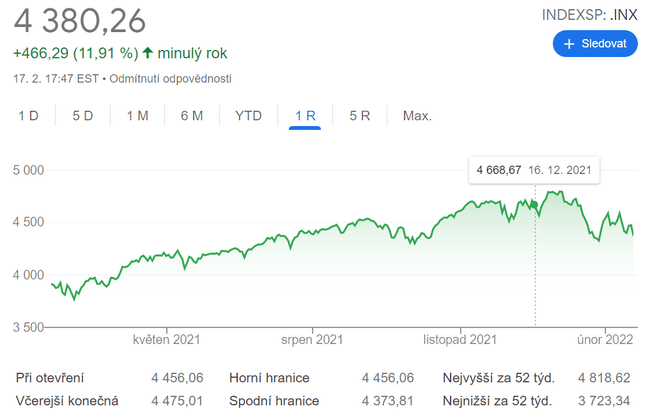The height and width of the screenshot is (417, 650).
Task: Switch to the 6 M range tab
Action: 192,116
